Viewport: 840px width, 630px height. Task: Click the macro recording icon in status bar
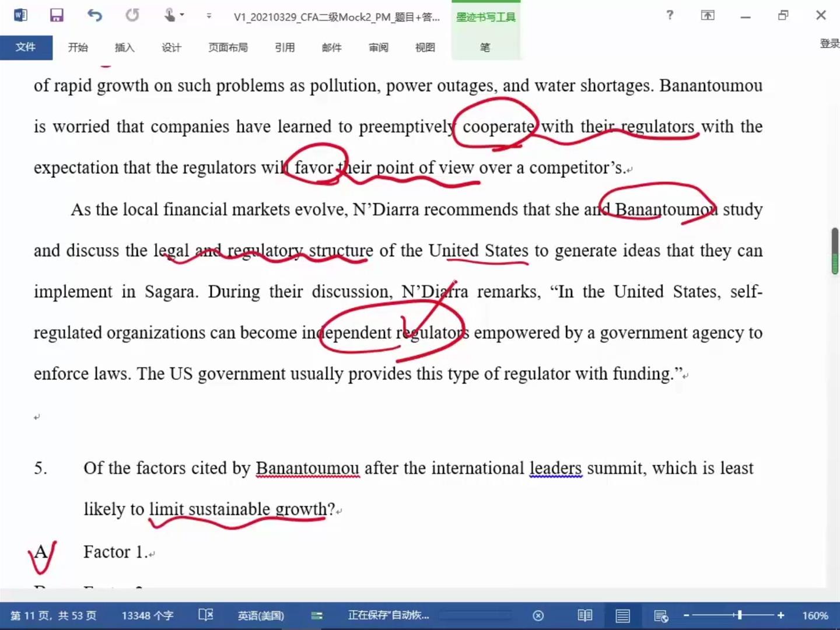(317, 615)
